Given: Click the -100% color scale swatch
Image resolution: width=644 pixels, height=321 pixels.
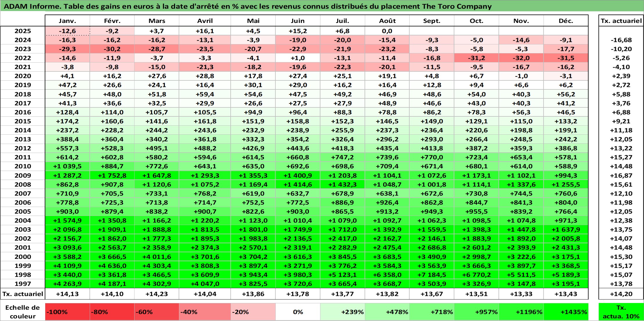Looking at the screenshot, I should (x=67, y=312).
